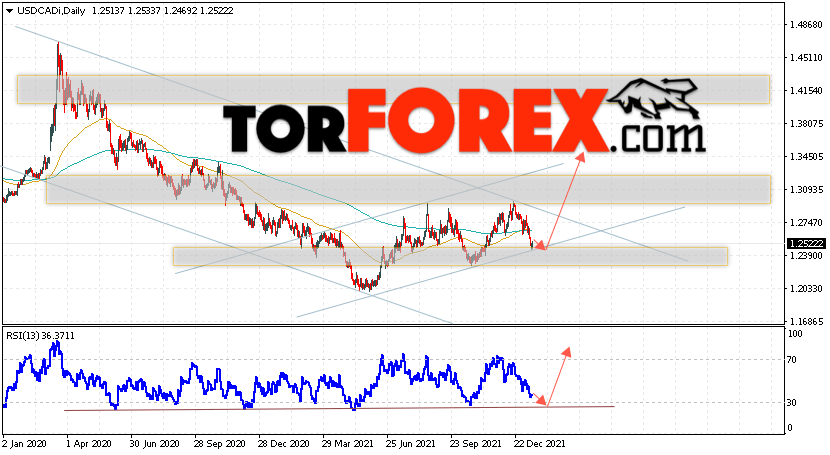Screen dimensions: 830x455
Task: Select the RSI level 30 label
Action: pos(792,403)
